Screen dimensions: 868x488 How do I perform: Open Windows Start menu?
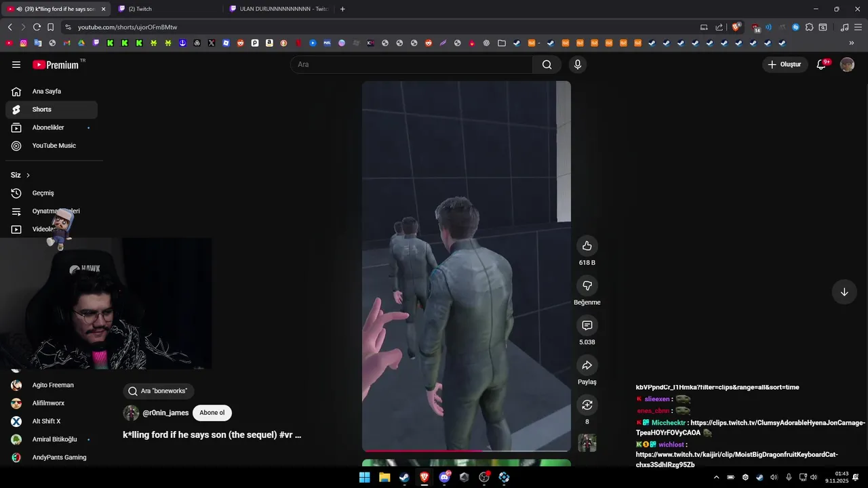364,477
